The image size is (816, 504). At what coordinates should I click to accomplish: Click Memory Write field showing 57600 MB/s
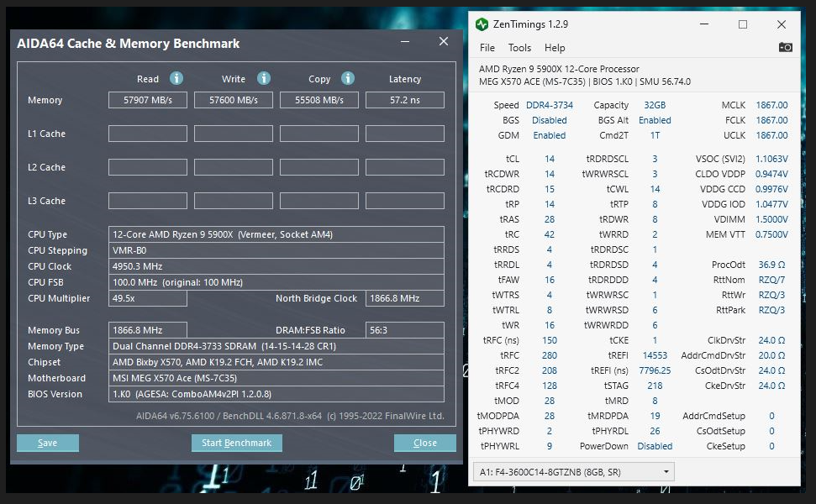pos(234,100)
